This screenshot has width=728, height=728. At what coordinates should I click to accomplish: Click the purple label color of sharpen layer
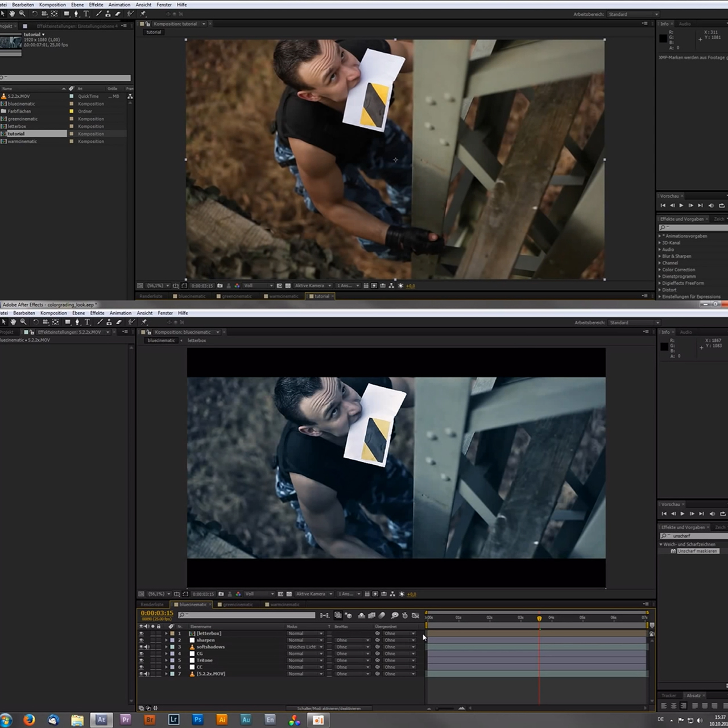(x=172, y=640)
